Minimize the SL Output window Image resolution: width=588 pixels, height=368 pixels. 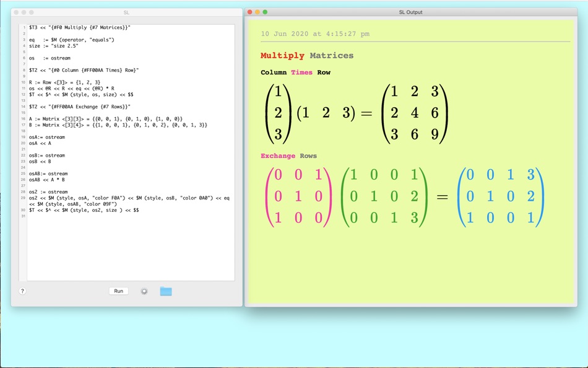point(257,12)
